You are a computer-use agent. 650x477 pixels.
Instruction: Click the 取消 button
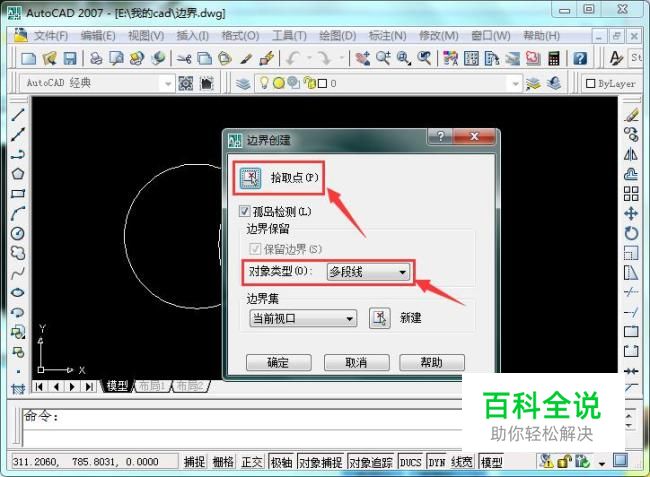coord(357,363)
